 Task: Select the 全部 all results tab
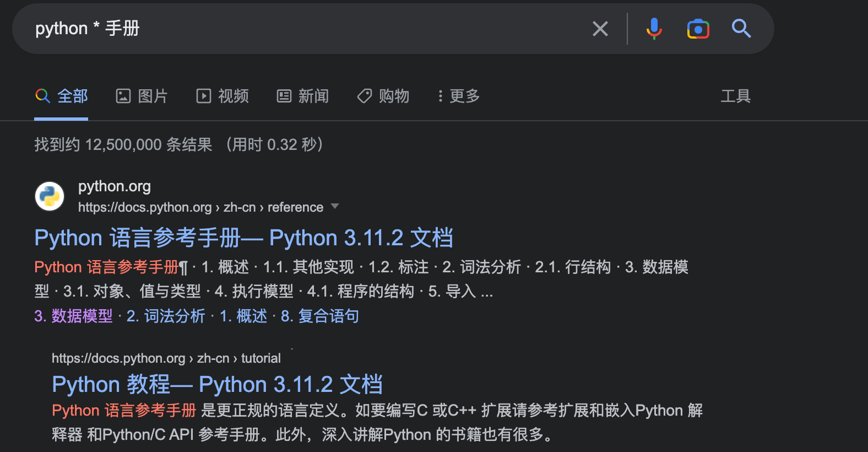(x=62, y=96)
